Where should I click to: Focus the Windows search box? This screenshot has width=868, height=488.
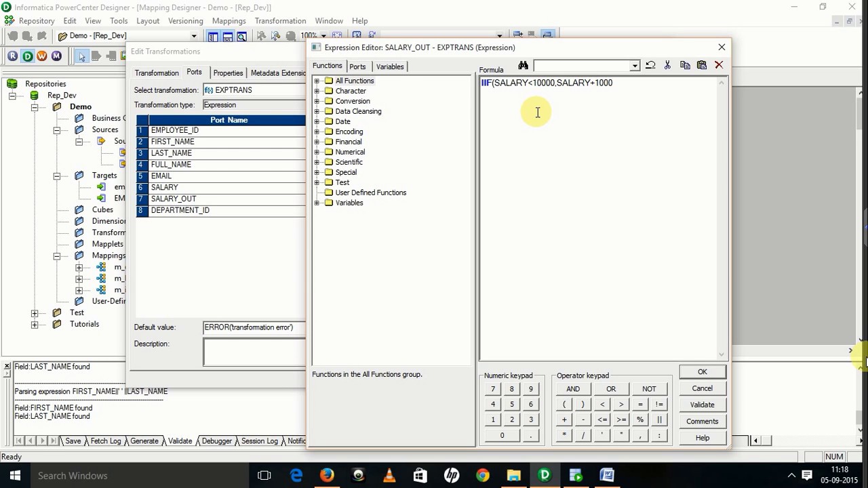click(x=140, y=475)
